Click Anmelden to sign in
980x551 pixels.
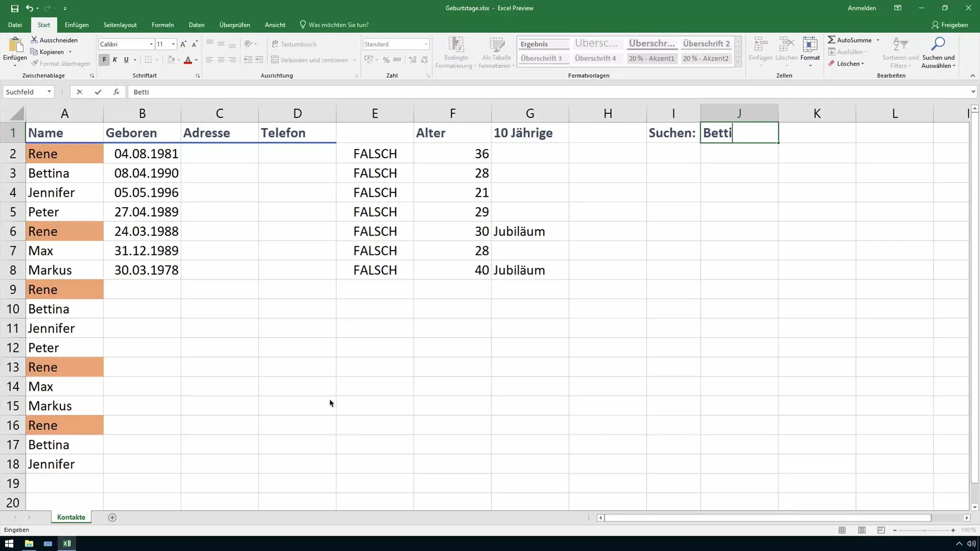862,8
